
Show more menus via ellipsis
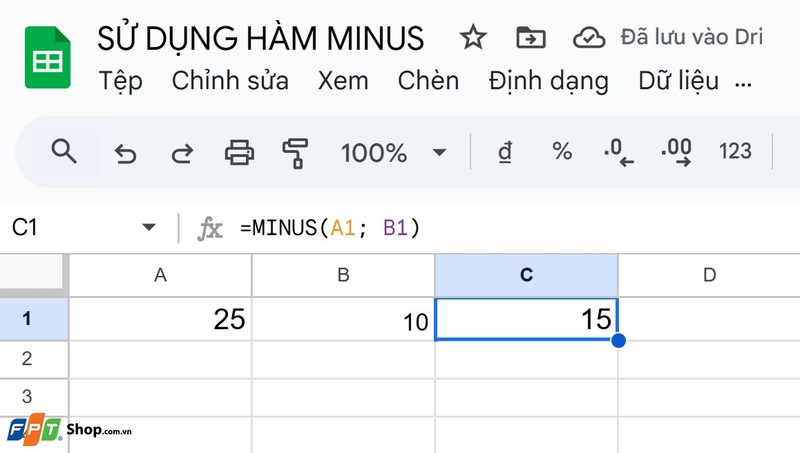pyautogui.click(x=743, y=85)
